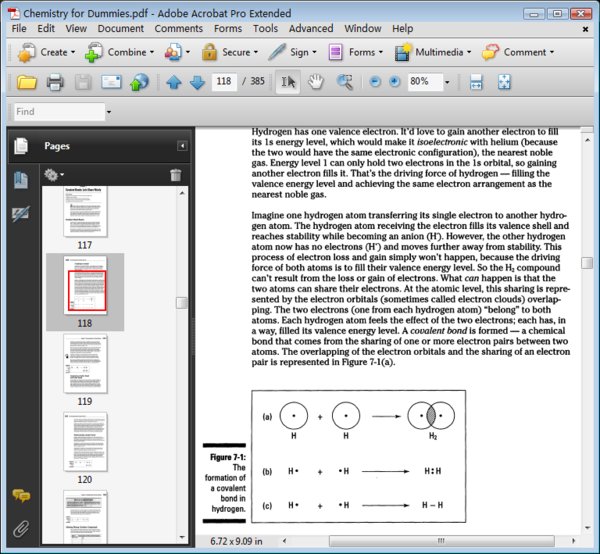The image size is (600, 554).
Task: Collapse the Pages panel with arrow button
Action: [x=182, y=146]
